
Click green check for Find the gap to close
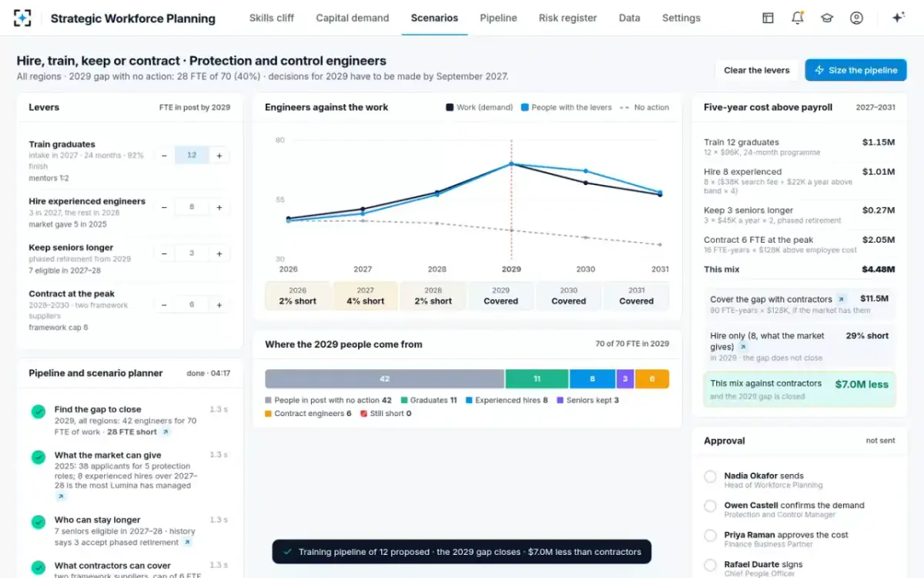click(38, 412)
